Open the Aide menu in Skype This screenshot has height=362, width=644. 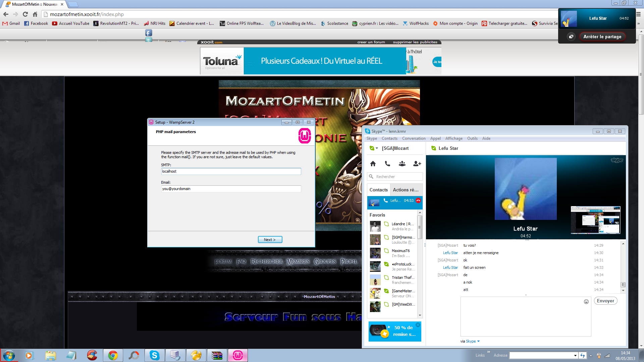(x=486, y=138)
